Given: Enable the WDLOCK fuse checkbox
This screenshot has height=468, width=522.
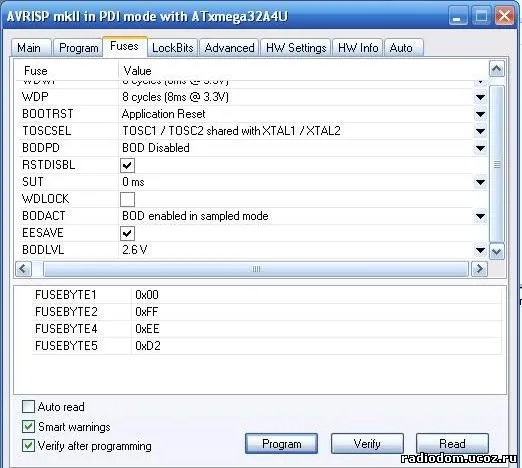Looking at the screenshot, I should pos(127,199).
